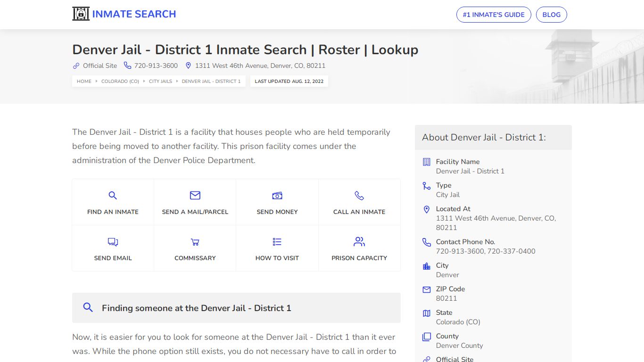Open the #1 Inmate's Guide button
The image size is (644, 362).
tap(494, 15)
